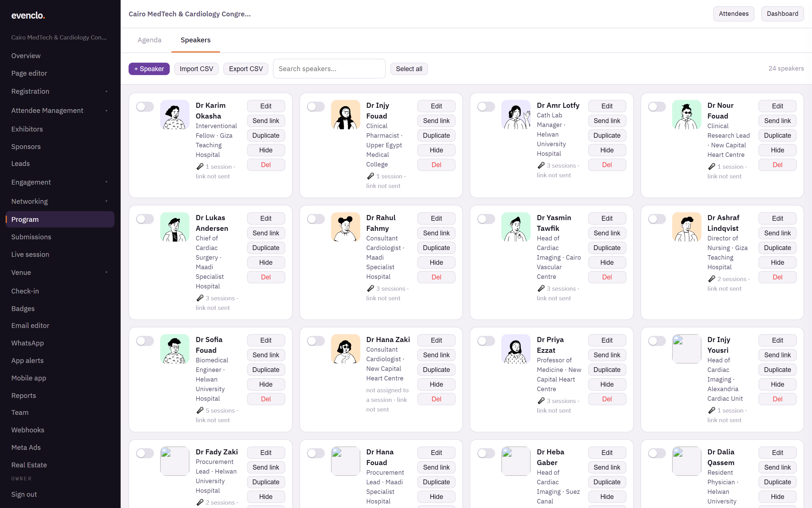Click Dr Nour Fouad's avatar

pos(687,115)
